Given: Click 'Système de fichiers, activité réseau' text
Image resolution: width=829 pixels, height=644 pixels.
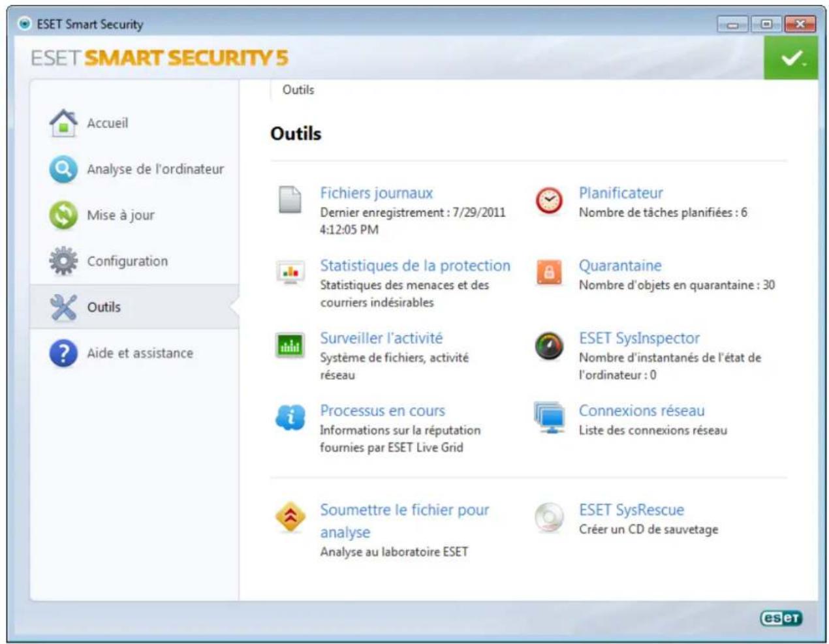Looking at the screenshot, I should click(394, 366).
